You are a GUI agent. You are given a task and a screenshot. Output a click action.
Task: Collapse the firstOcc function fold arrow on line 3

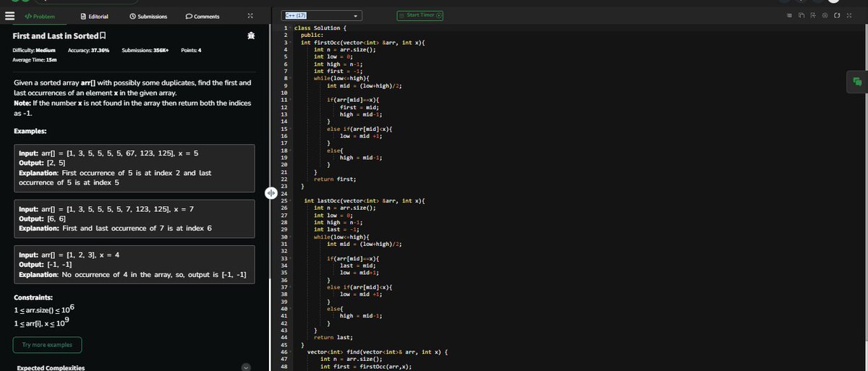[x=290, y=43]
